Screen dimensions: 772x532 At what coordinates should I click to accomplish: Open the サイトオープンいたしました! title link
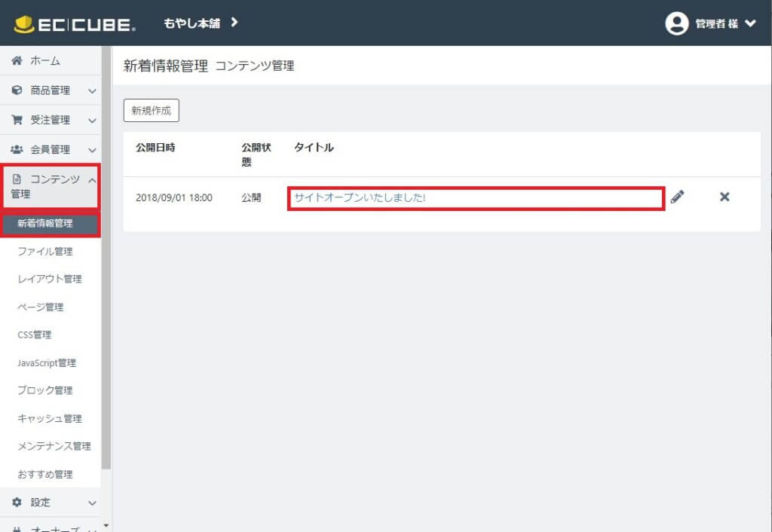point(360,198)
